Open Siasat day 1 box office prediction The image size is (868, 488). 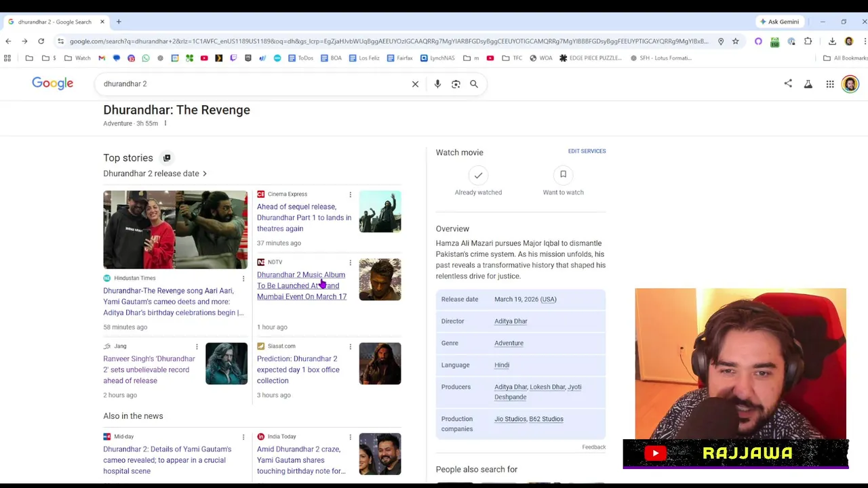[x=298, y=369]
